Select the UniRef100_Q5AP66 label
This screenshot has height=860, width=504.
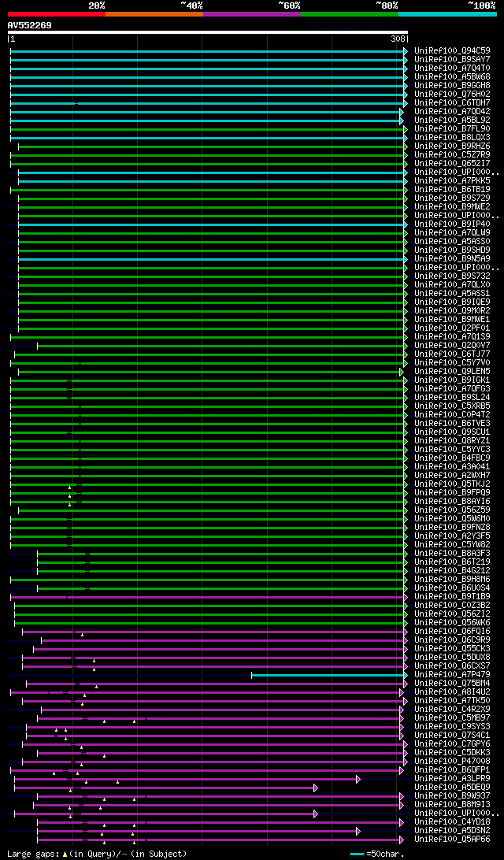tap(453, 840)
